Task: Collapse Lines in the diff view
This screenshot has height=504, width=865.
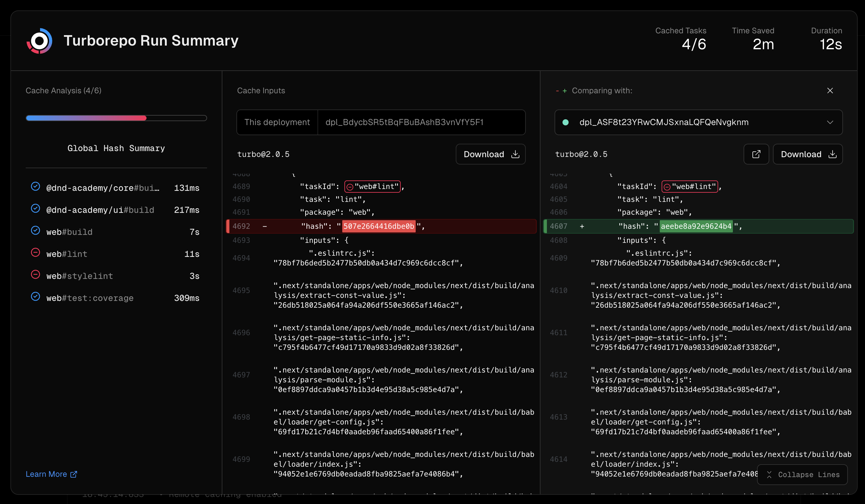Action: pyautogui.click(x=802, y=475)
